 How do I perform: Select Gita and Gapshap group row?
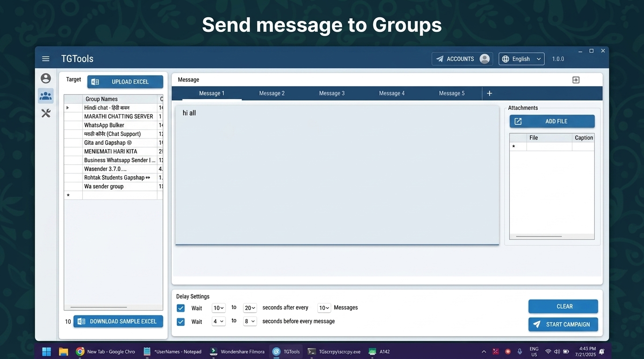coord(113,143)
